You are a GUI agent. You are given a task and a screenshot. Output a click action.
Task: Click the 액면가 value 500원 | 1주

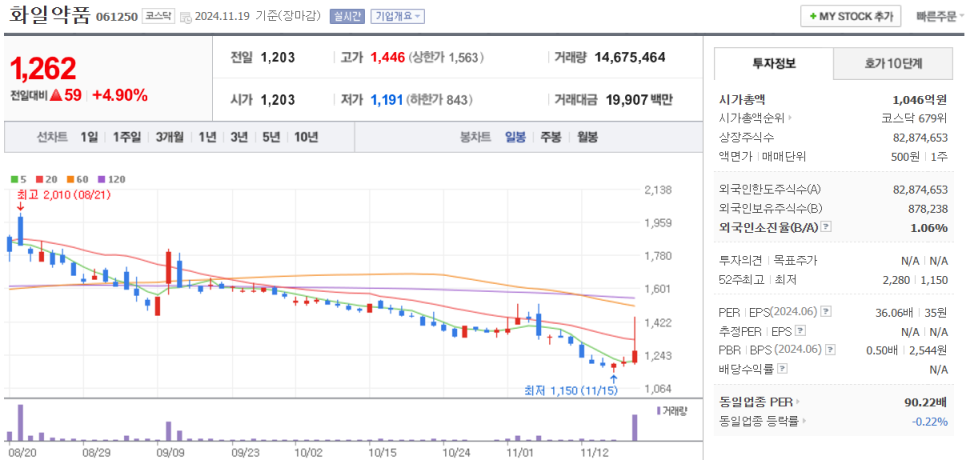pos(919,156)
